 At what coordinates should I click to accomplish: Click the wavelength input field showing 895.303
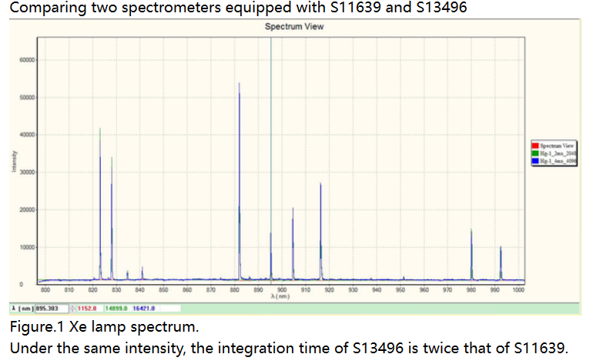coord(52,309)
